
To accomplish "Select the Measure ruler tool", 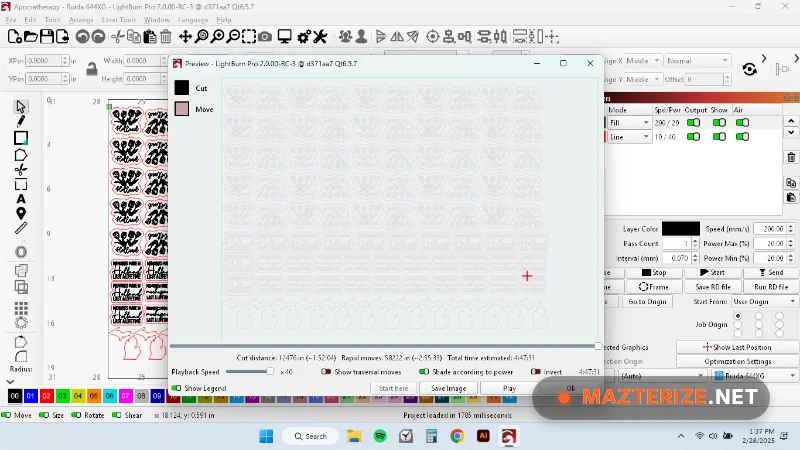I will 21,228.
